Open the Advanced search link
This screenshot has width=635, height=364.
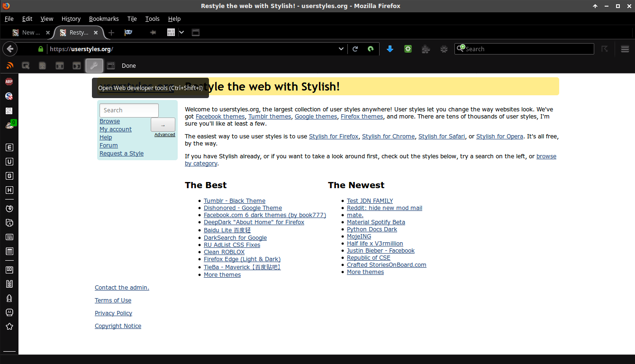coord(165,135)
